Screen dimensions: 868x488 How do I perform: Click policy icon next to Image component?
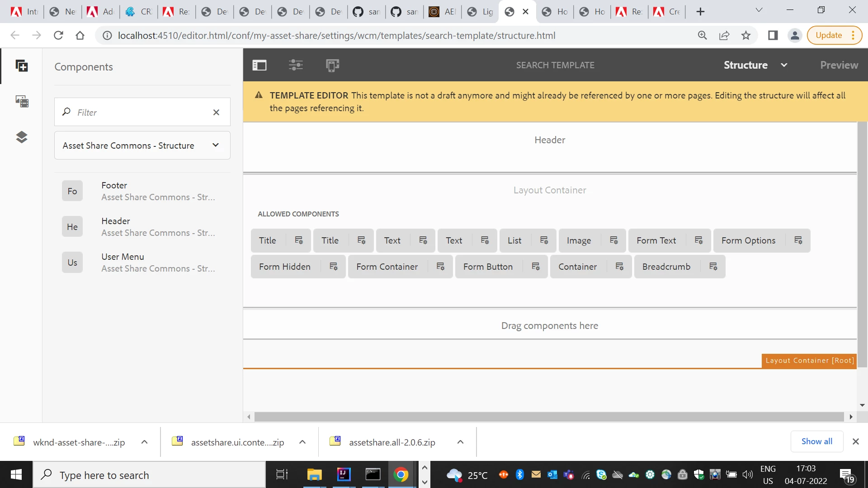click(614, 240)
